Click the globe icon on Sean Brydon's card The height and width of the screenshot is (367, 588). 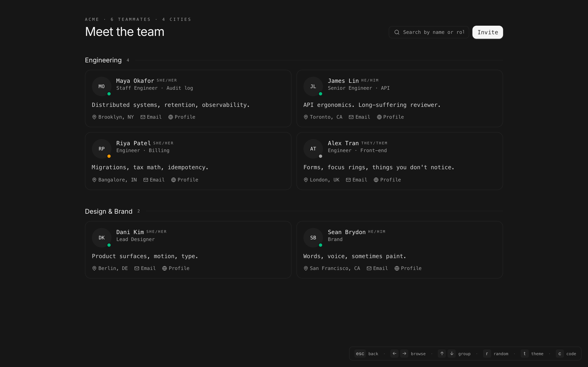397,268
